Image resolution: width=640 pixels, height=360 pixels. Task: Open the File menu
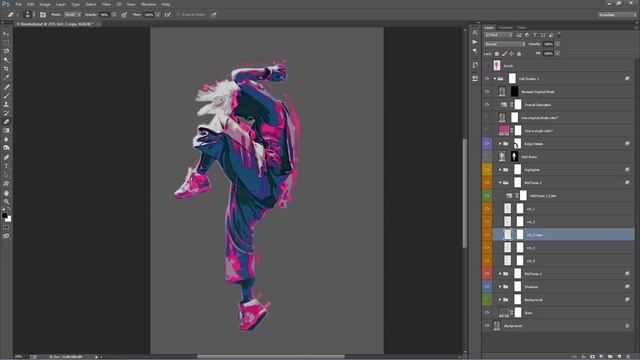pyautogui.click(x=18, y=4)
